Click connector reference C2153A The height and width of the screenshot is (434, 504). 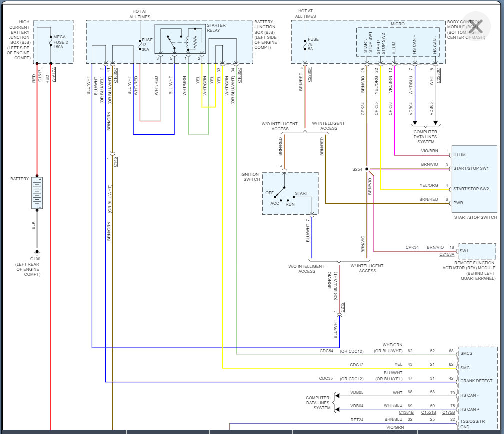pyautogui.click(x=447, y=254)
